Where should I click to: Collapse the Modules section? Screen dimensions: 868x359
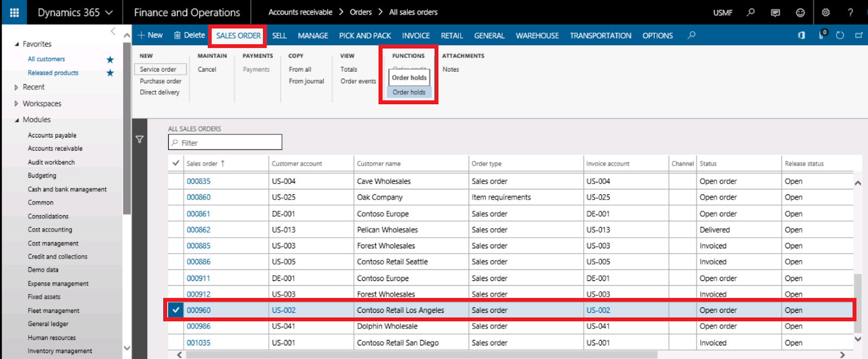[16, 120]
